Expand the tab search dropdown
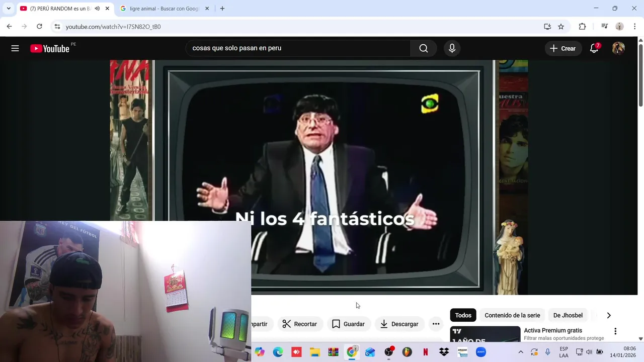 pos(9,9)
